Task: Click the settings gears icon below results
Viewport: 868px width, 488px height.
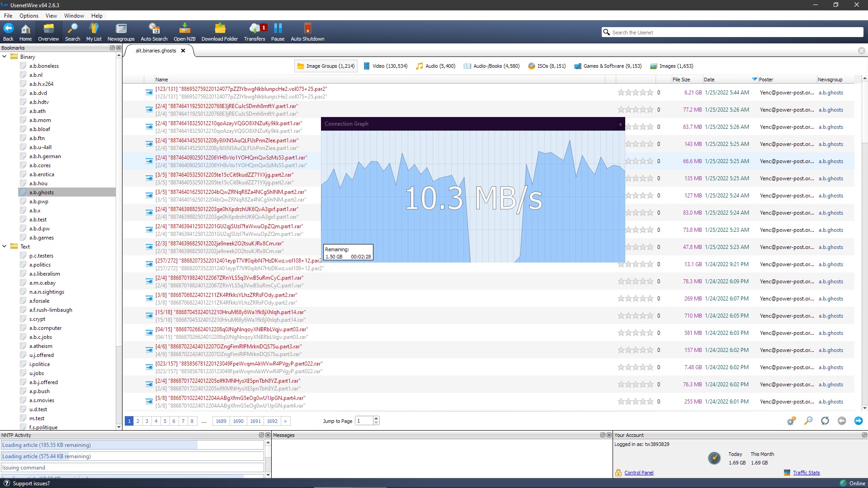Action: pyautogui.click(x=791, y=421)
